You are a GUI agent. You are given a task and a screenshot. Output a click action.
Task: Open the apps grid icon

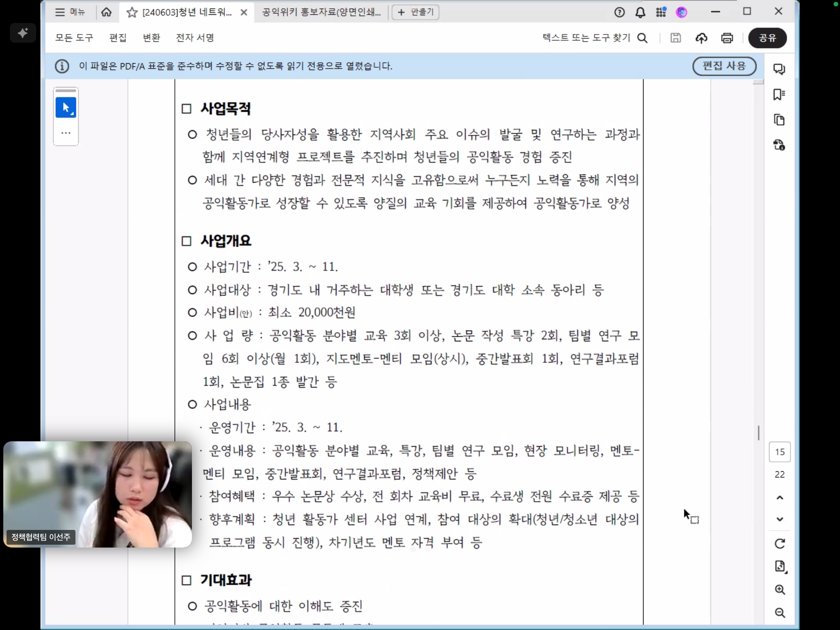click(661, 12)
